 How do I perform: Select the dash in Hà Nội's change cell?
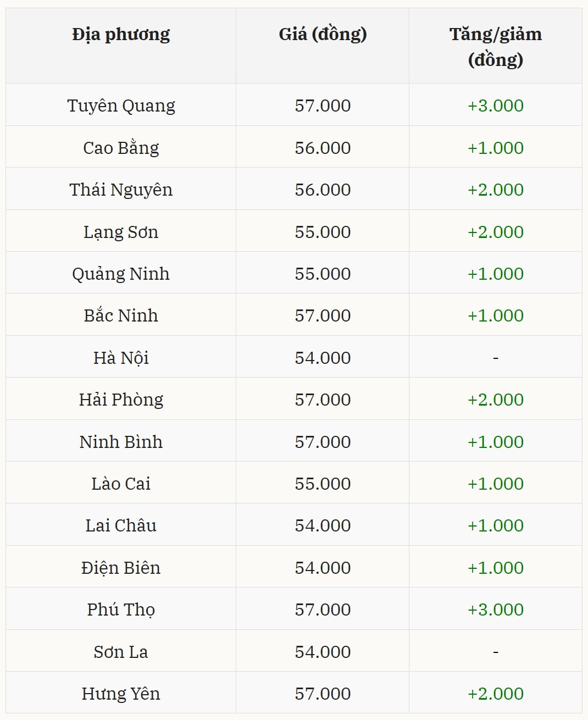point(495,358)
